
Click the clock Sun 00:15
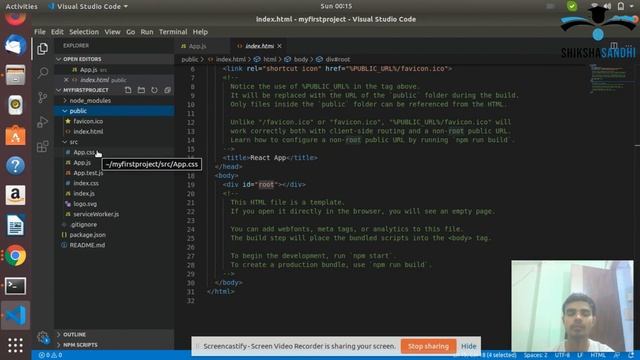click(x=336, y=6)
